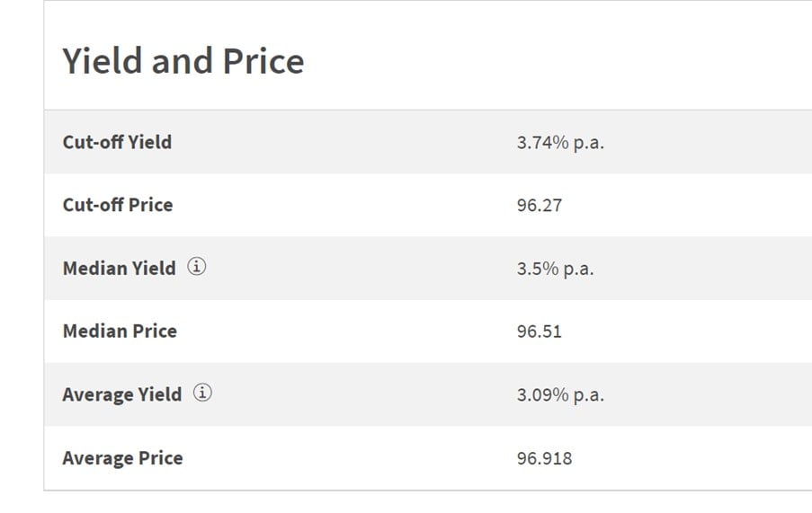The width and height of the screenshot is (812, 513).
Task: Click the p.a. text in Cut-off Yield row
Action: [589, 144]
